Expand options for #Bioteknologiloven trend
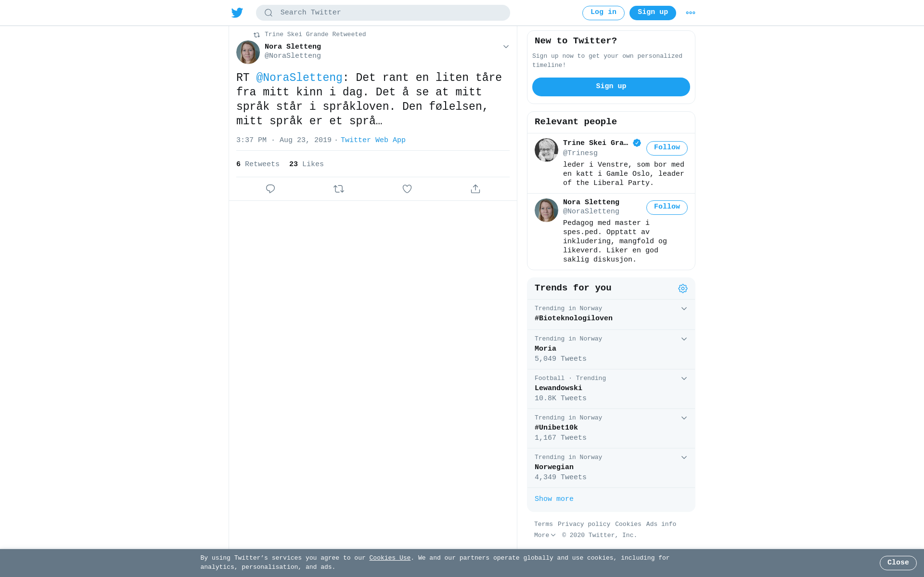The width and height of the screenshot is (924, 577). [684, 309]
